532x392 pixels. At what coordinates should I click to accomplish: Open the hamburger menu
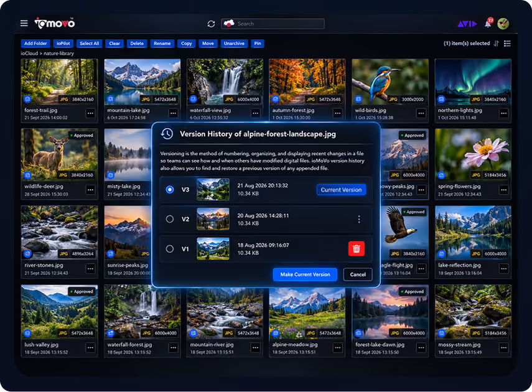[x=24, y=23]
